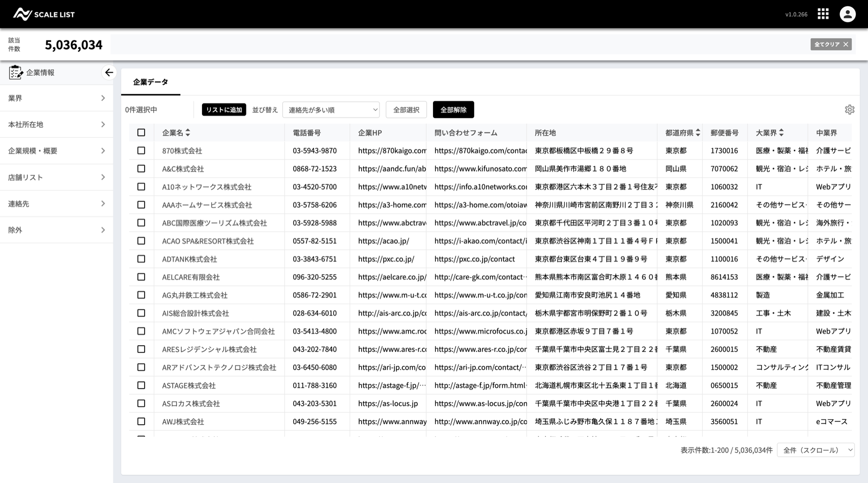Open the https://acao.jp/ homepage link

click(384, 241)
